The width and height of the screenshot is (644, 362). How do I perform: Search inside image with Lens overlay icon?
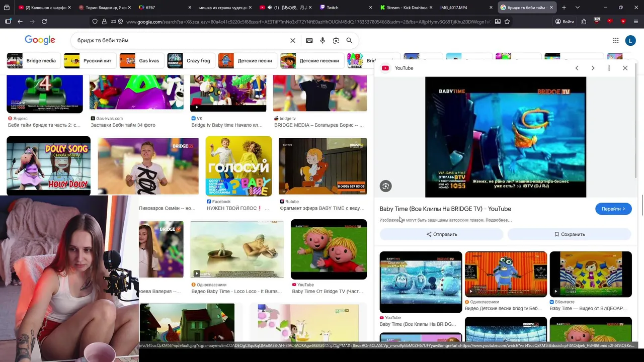385,186
